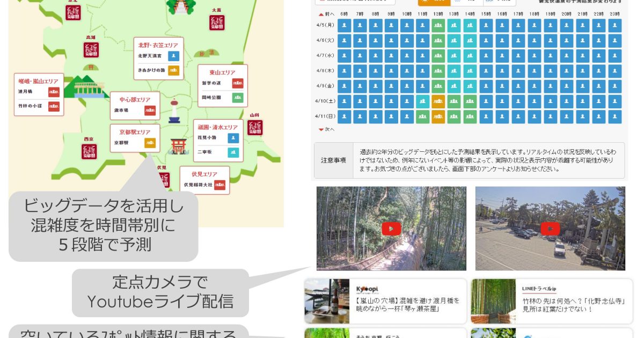
Task: Select the 京都駅 orange congestion icon
Action: [x=150, y=143]
